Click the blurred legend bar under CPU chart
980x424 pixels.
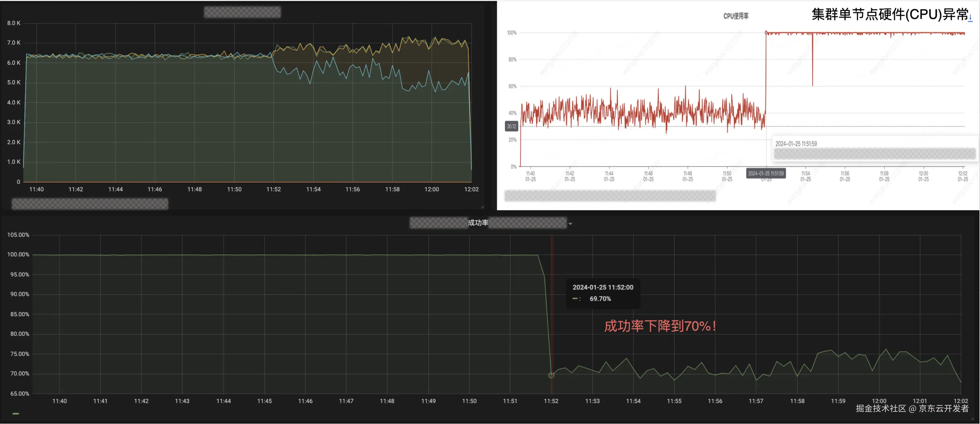[610, 196]
